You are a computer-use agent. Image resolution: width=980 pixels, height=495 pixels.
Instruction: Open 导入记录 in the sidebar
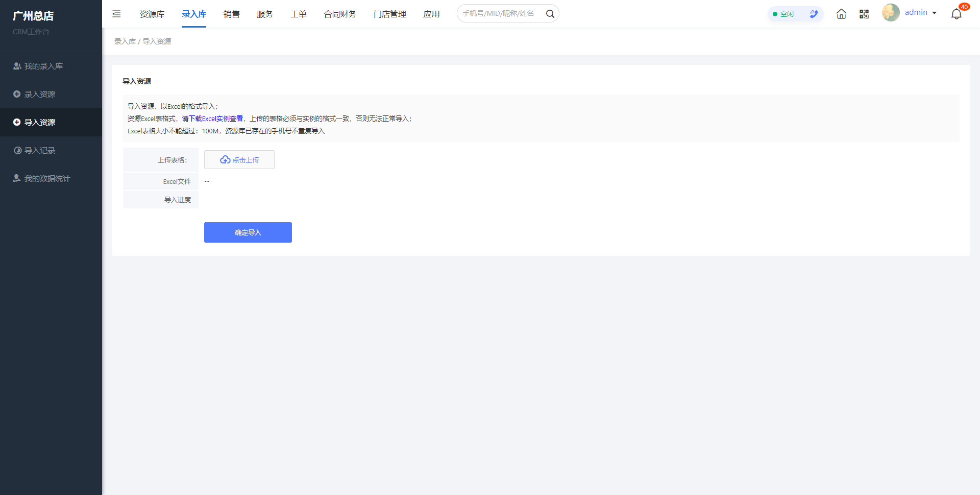40,150
